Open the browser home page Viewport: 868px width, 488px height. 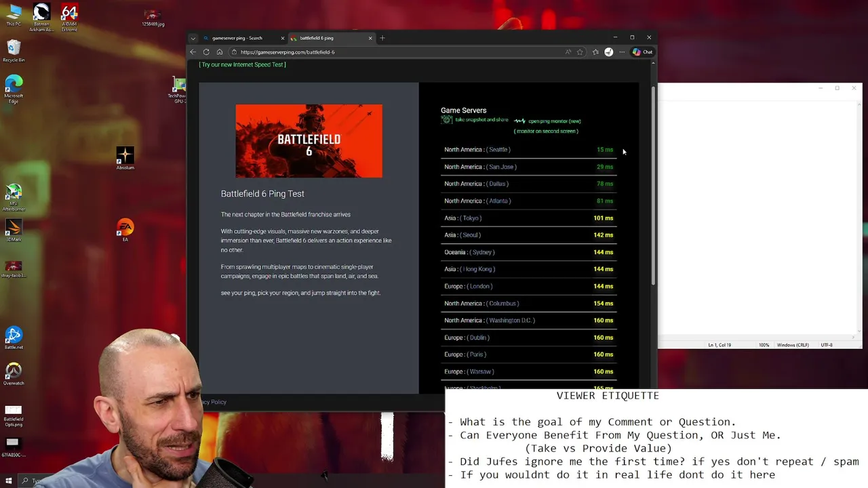[x=220, y=52]
